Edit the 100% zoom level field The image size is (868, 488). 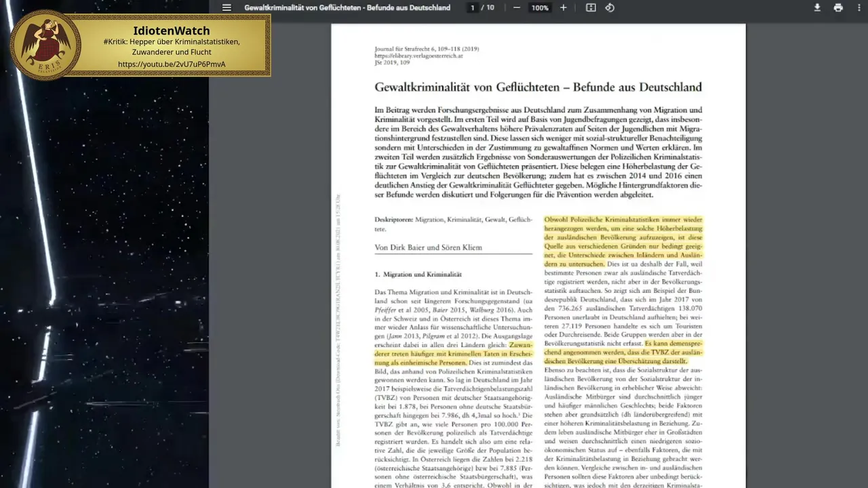[540, 7]
